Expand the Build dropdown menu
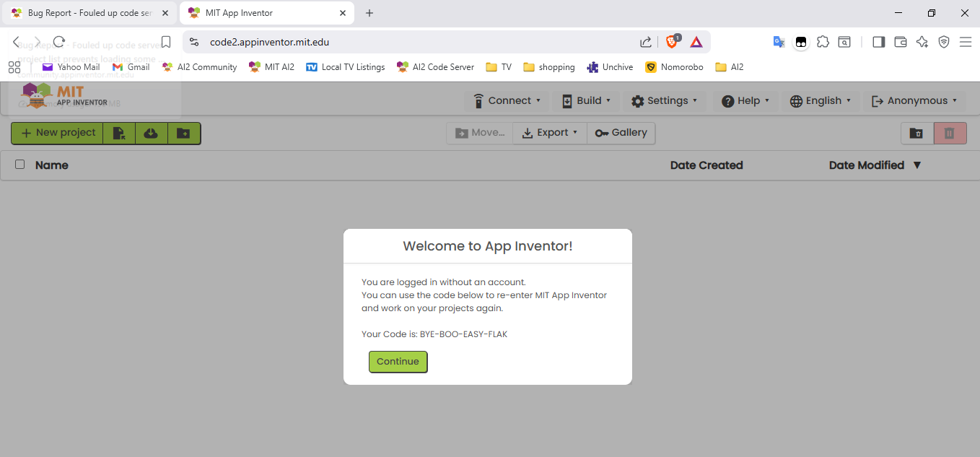Viewport: 980px width, 457px height. tap(587, 101)
